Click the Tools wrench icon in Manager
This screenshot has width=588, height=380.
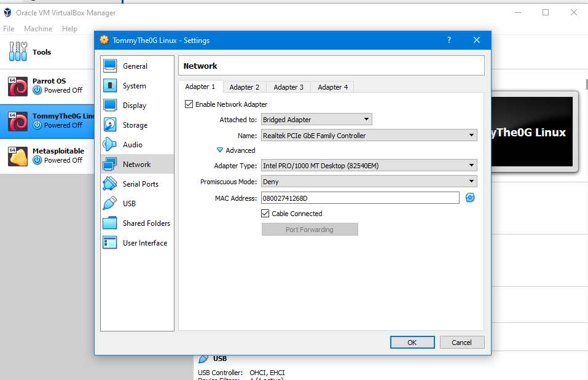18,52
